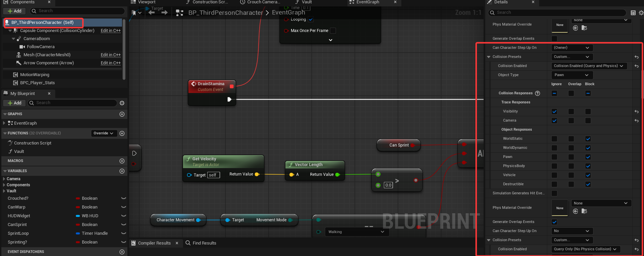Open Walking movement mode dropdown
This screenshot has width=644, height=256.
tap(357, 232)
